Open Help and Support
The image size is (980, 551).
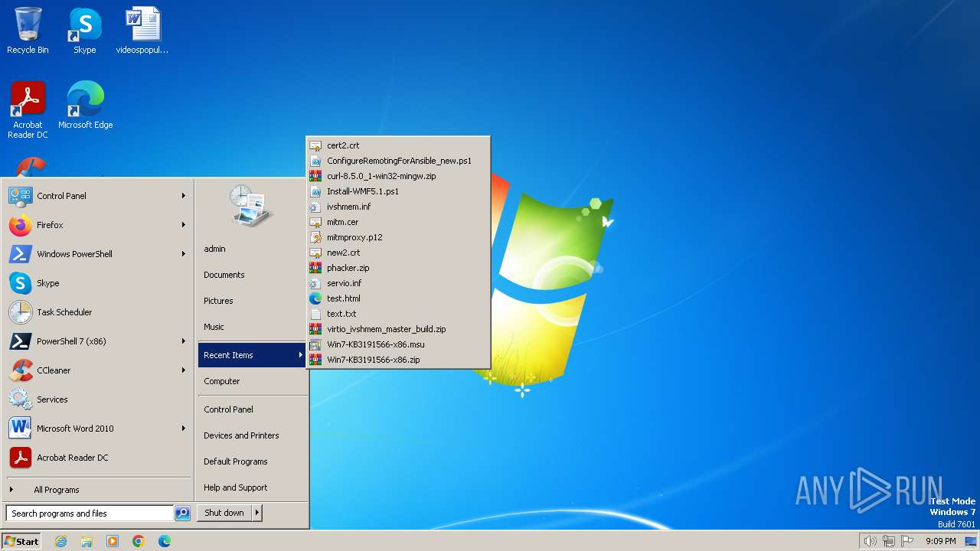(x=251, y=487)
